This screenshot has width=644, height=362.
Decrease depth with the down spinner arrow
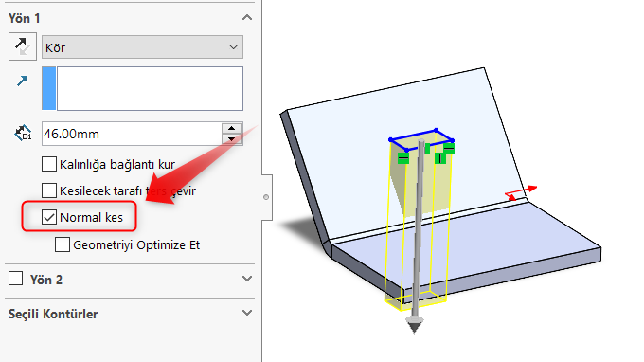232,139
